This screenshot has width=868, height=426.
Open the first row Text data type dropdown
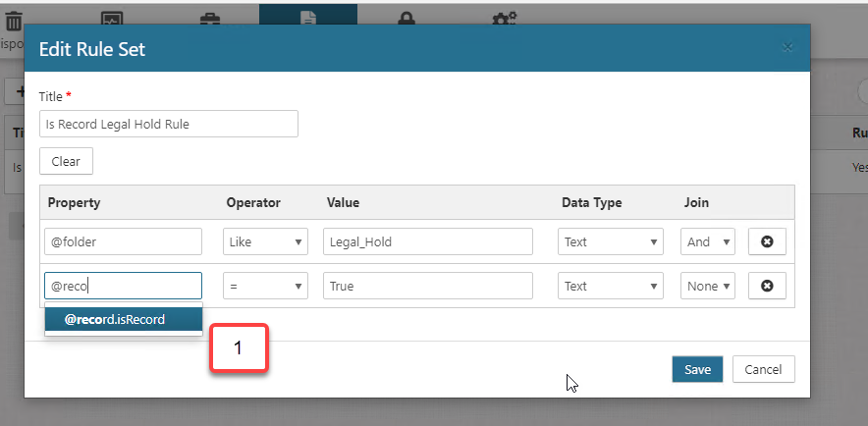pos(611,241)
